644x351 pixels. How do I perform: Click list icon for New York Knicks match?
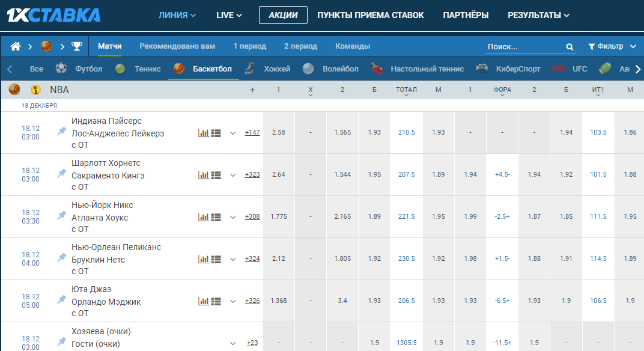[x=216, y=217]
